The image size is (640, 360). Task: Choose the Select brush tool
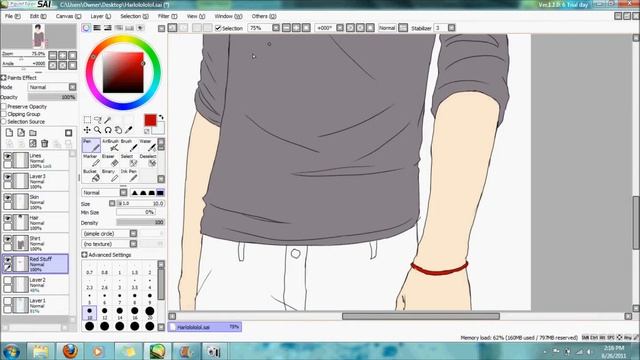coord(129,161)
